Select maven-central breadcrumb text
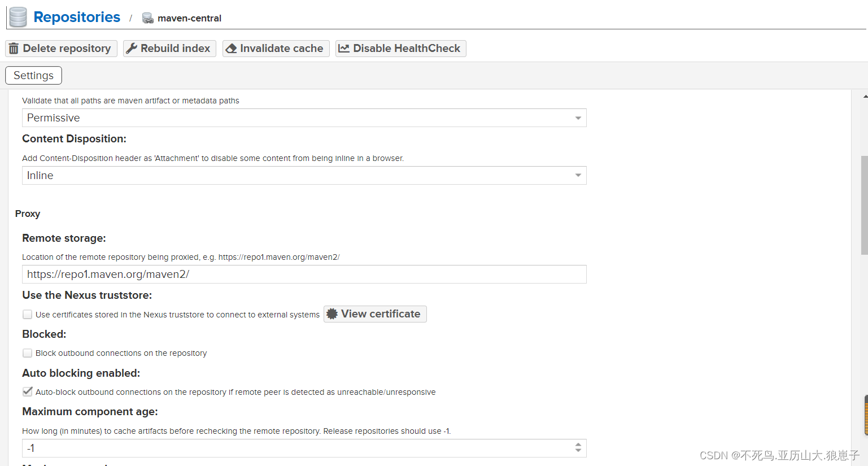 [189, 18]
